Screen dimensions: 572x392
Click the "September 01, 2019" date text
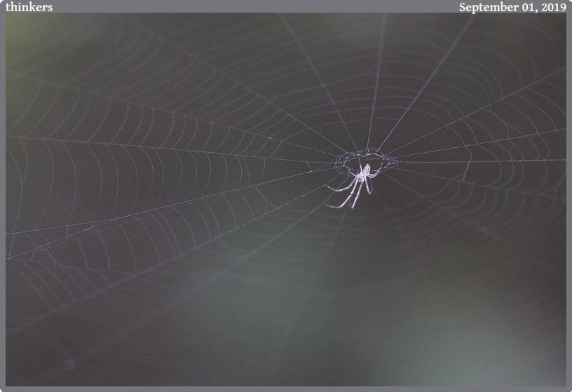coord(512,7)
